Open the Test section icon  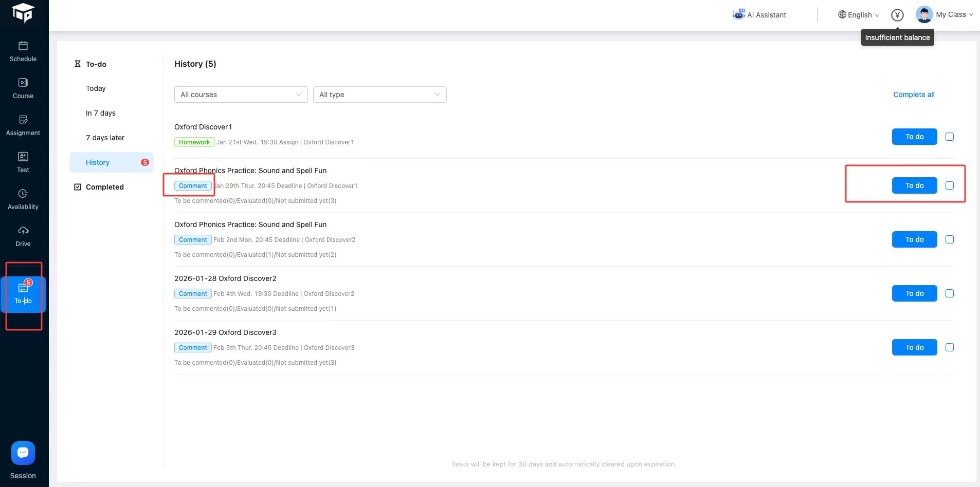pyautogui.click(x=23, y=157)
